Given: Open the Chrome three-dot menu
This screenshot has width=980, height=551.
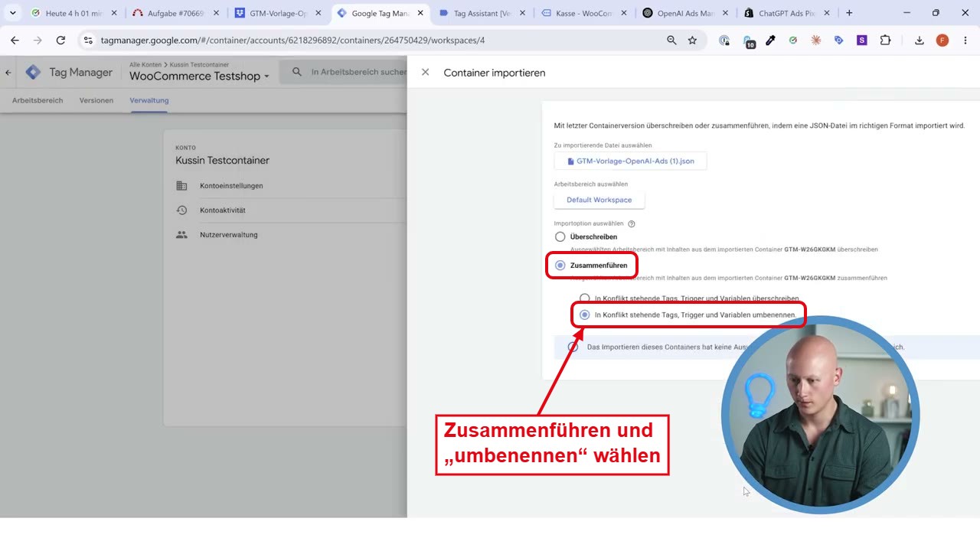Looking at the screenshot, I should [964, 41].
